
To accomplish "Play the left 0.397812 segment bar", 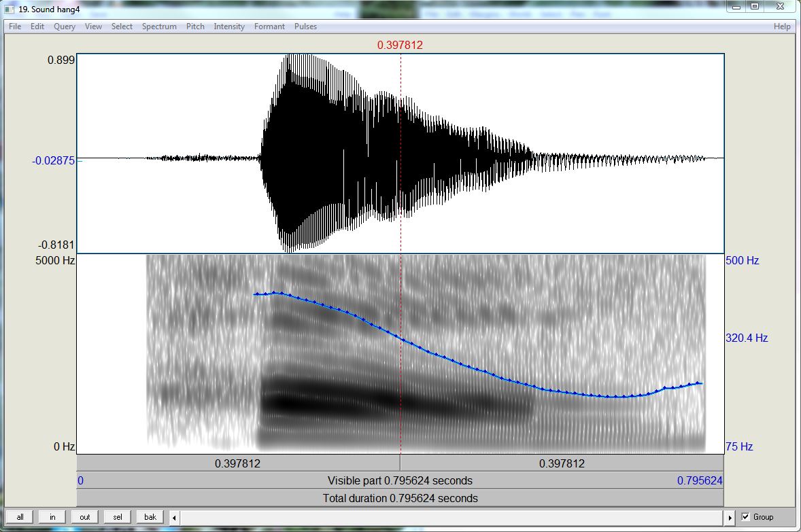I will (238, 463).
